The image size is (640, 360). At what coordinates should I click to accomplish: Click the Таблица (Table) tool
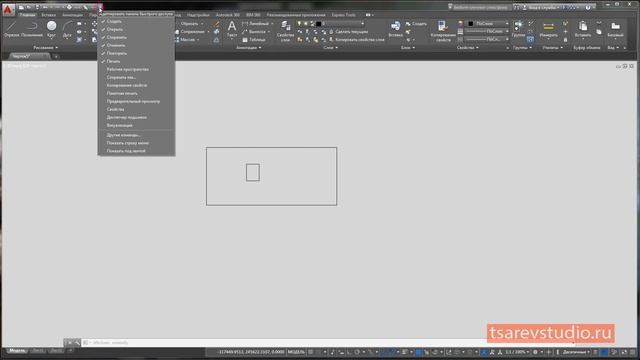click(253, 40)
